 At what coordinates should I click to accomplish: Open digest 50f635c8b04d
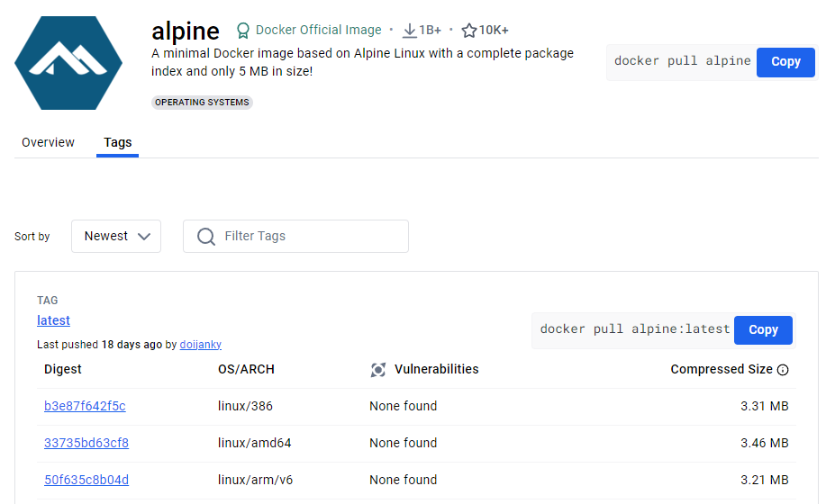tap(86, 480)
